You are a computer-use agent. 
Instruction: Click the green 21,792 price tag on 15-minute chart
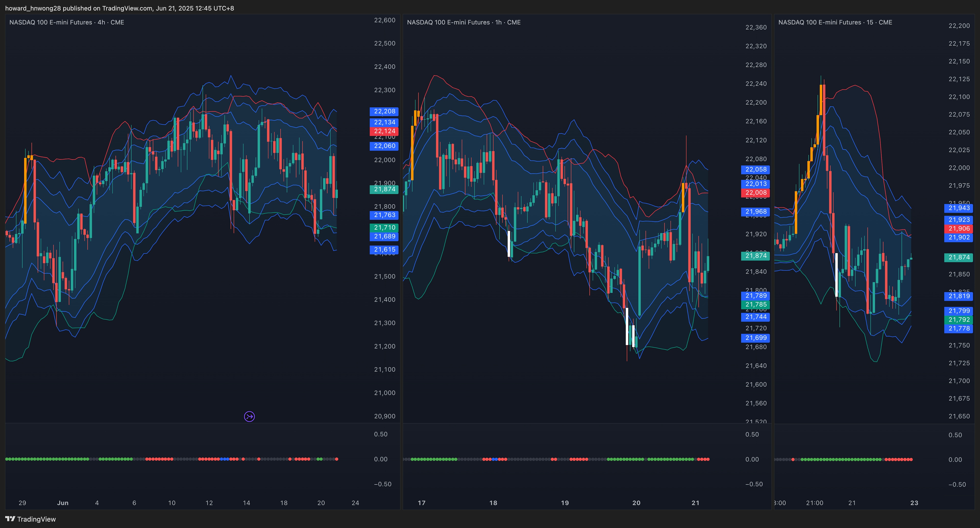click(x=959, y=320)
